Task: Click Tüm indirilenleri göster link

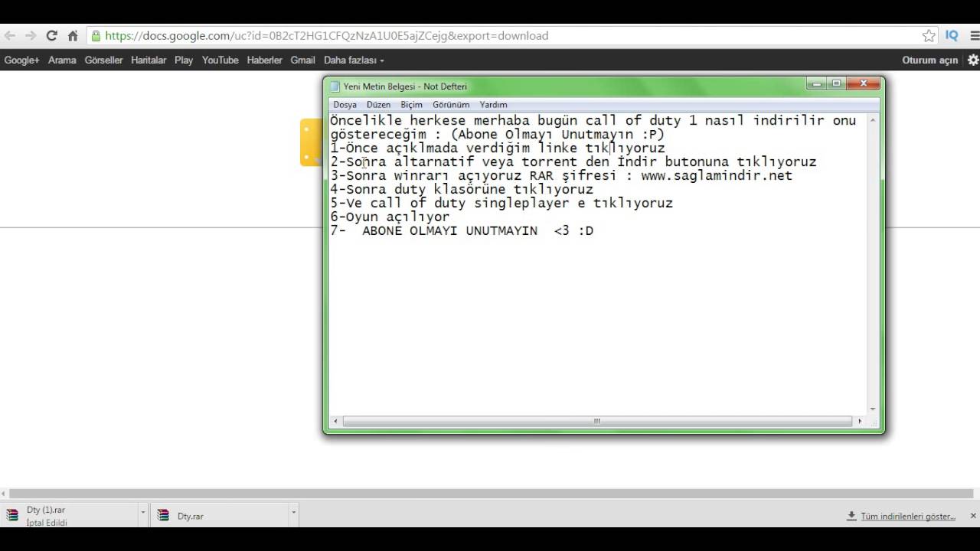Action: (908, 516)
